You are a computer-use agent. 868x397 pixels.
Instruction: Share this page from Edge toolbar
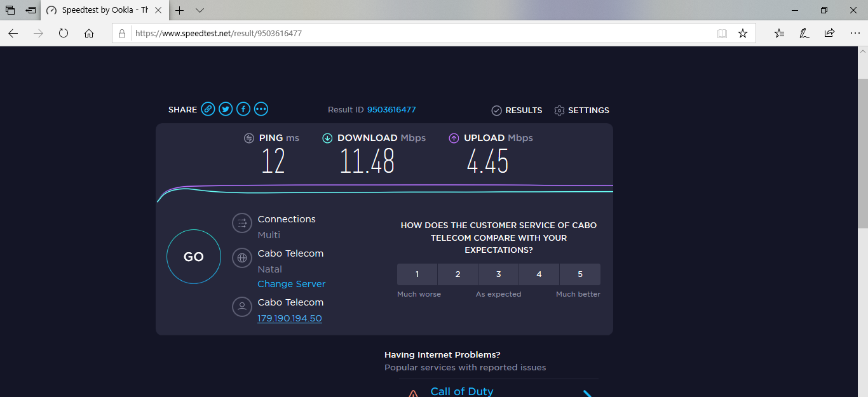(x=829, y=33)
